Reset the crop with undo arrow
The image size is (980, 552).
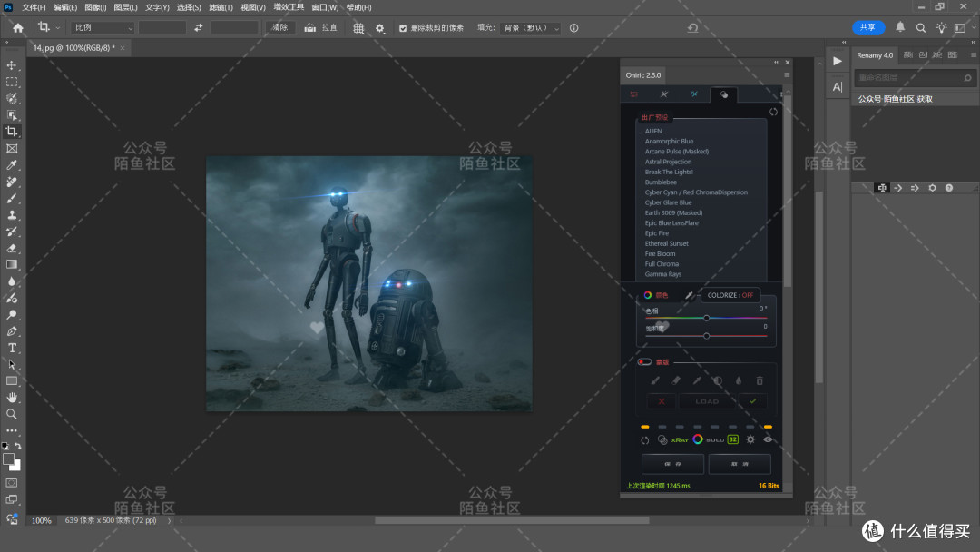click(x=692, y=27)
